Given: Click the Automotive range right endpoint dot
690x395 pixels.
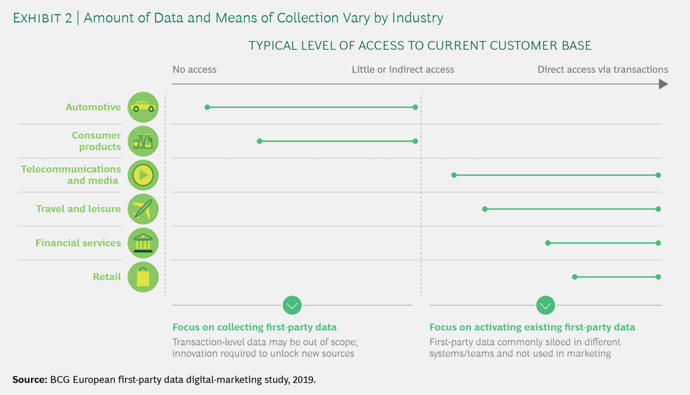Looking at the screenshot, I should [415, 107].
